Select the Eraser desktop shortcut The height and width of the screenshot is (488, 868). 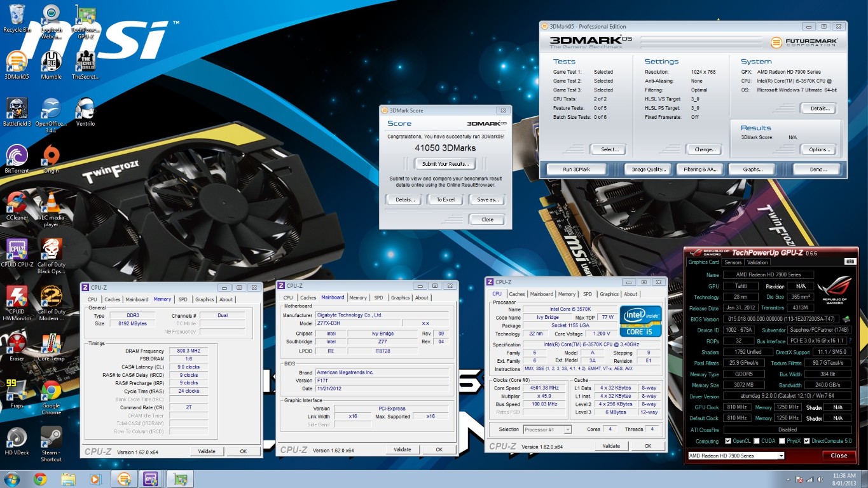point(17,348)
